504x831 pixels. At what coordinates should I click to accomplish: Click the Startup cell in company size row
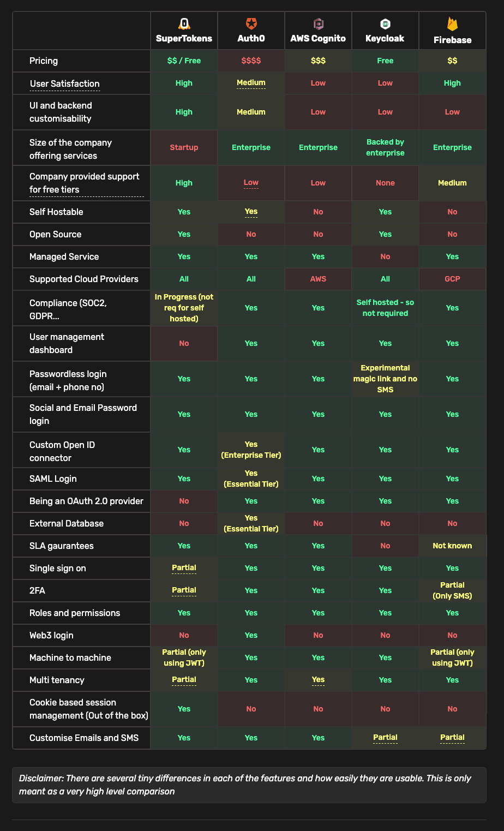point(184,147)
